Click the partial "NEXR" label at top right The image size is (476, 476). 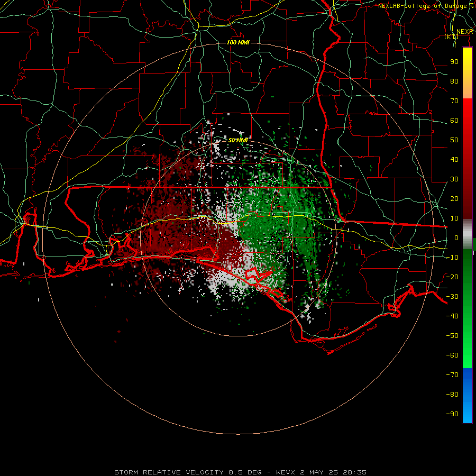pos(465,32)
